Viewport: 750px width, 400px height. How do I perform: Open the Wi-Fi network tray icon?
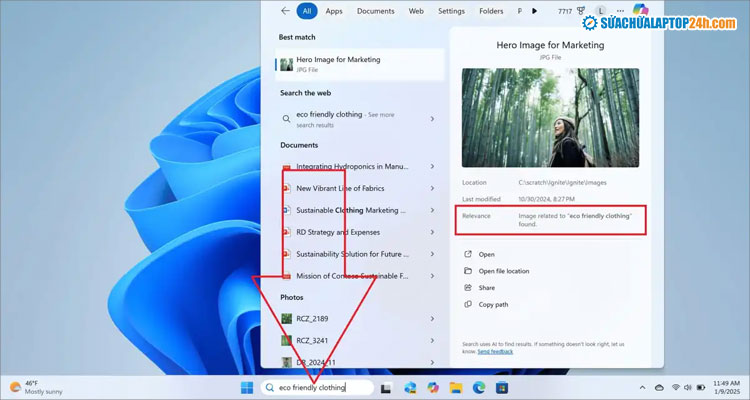[x=676, y=388]
